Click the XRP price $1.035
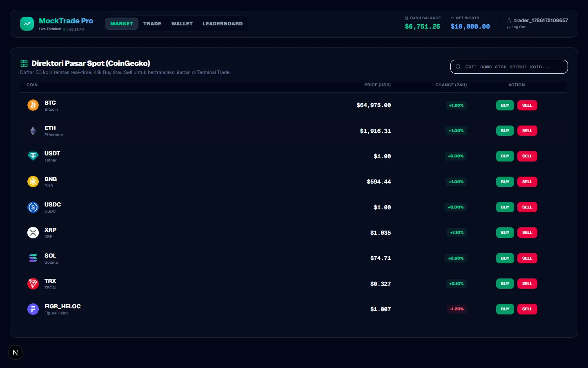 (381, 233)
